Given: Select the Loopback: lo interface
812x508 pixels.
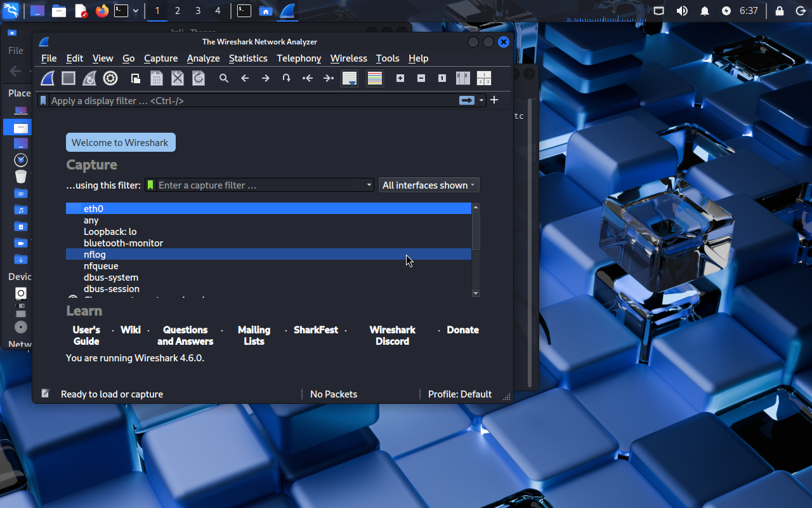Looking at the screenshot, I should click(110, 232).
